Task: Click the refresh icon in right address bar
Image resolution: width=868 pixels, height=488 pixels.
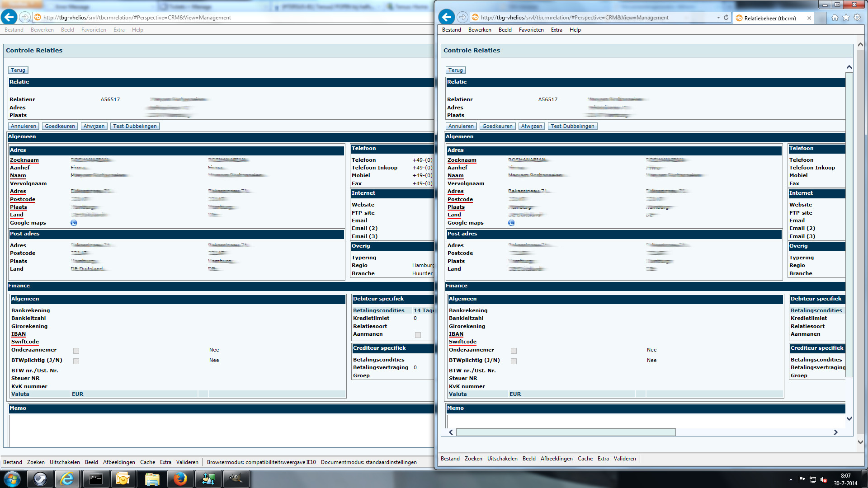Action: [x=726, y=18]
